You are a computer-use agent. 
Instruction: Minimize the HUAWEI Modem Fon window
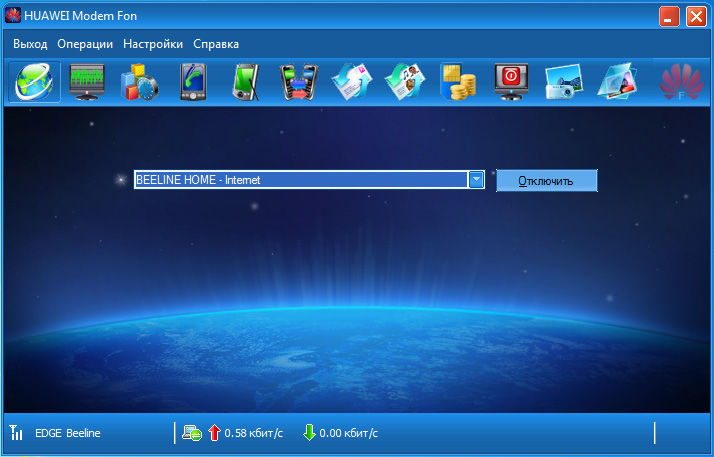click(669, 17)
